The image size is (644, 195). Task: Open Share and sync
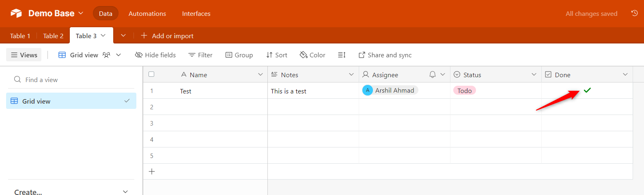385,55
